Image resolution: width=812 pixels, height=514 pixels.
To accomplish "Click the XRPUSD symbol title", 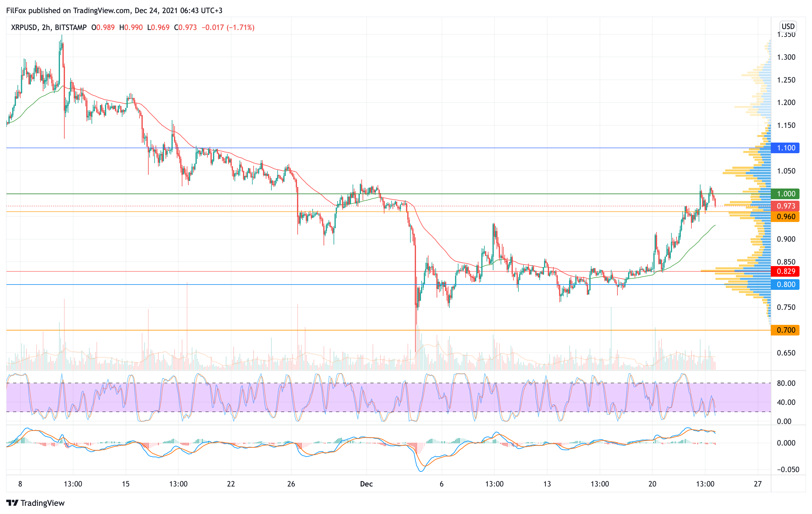I will [24, 27].
